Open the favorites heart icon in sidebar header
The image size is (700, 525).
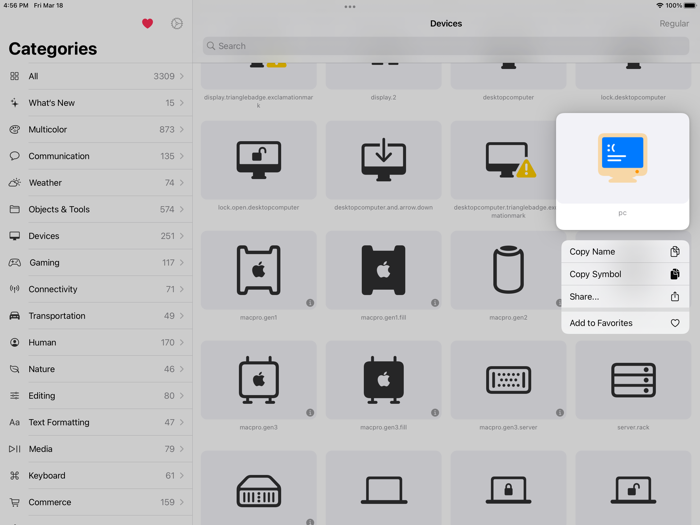[x=147, y=24]
